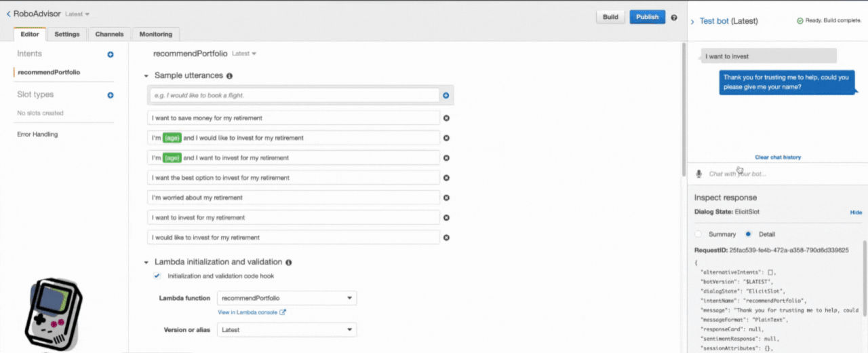The image size is (868, 353).
Task: Click the 'I want the best option' utterance field
Action: (294, 178)
